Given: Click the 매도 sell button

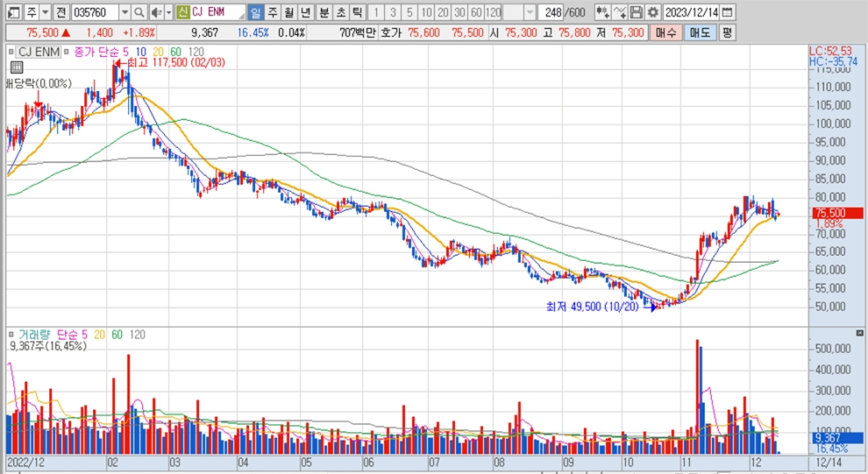Looking at the screenshot, I should [700, 32].
